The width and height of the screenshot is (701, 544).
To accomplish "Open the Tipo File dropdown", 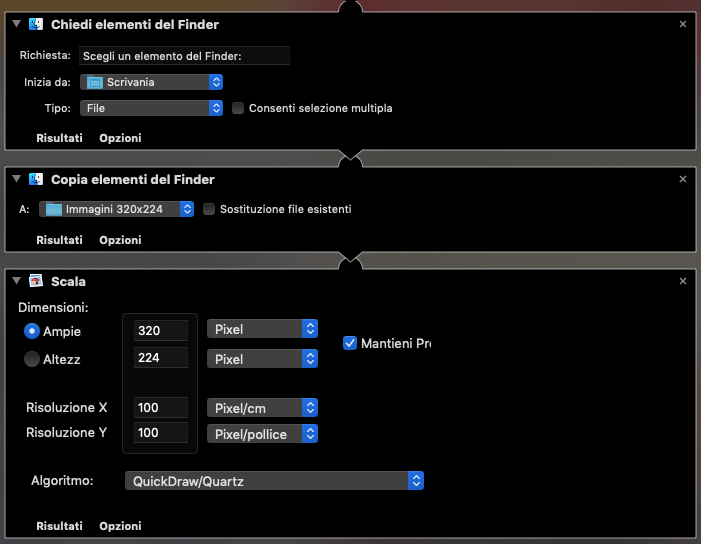I will click(151, 108).
